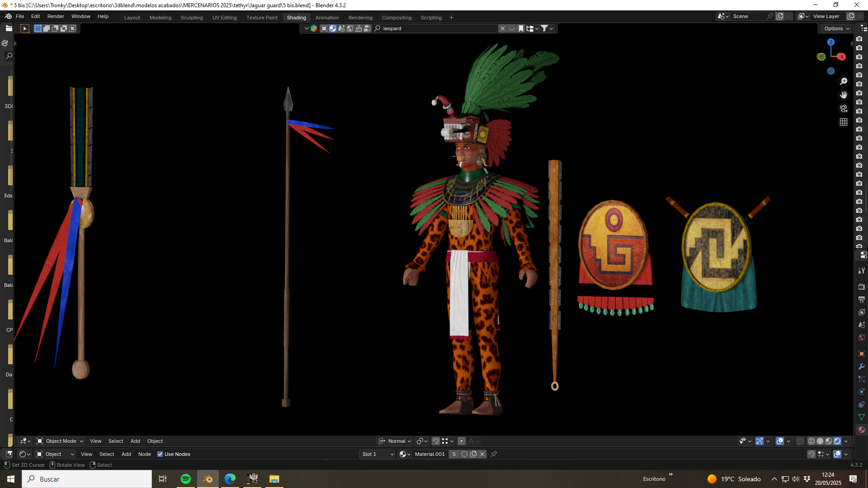The image size is (868, 488).
Task: Click the zoom view magnifier icon
Action: click(844, 81)
